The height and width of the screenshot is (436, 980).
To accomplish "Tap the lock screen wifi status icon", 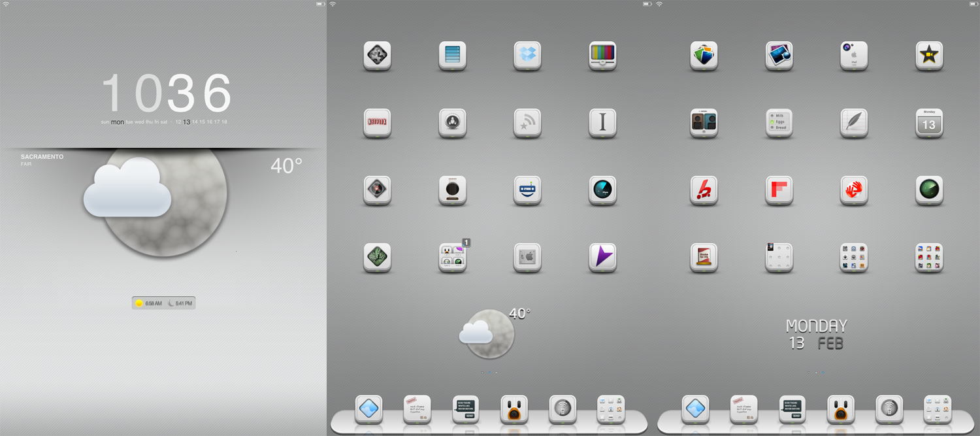I will [x=5, y=4].
